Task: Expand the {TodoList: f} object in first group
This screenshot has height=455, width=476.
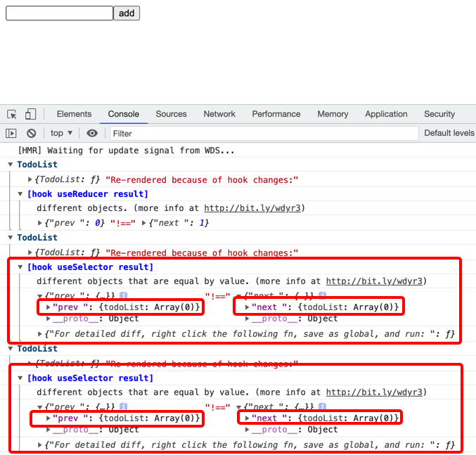Action: (x=30, y=179)
